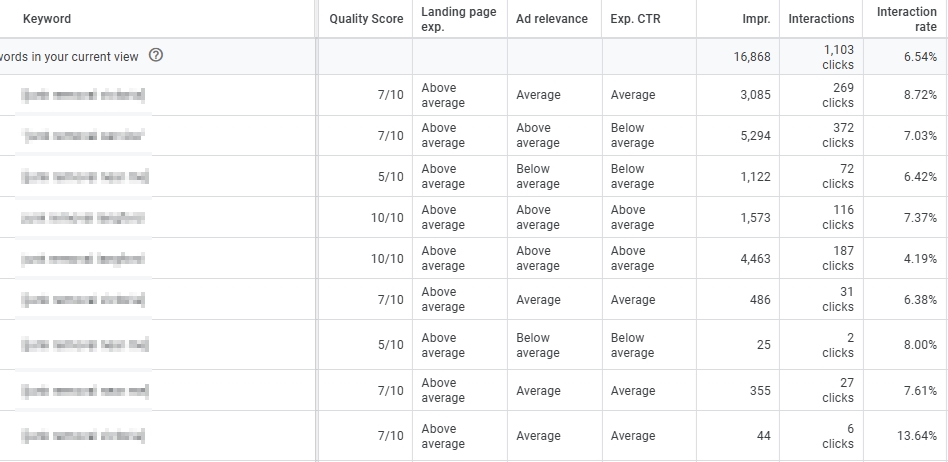Click the 10/10 score beside 1,573 impressions

tap(386, 218)
